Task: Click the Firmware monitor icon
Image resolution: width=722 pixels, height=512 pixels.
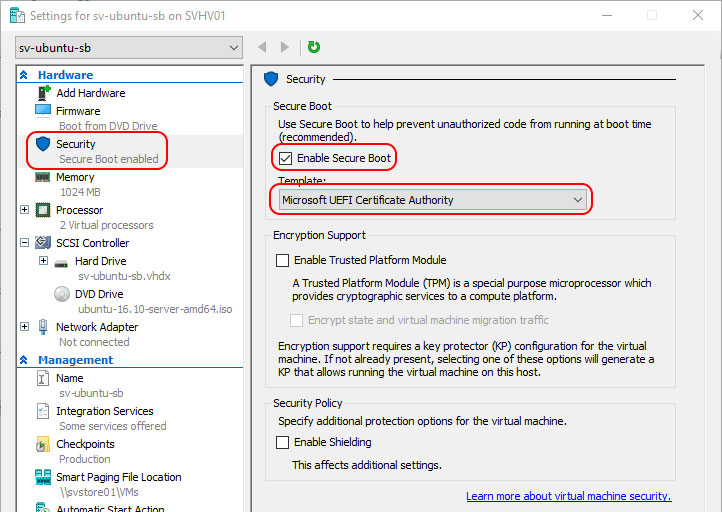Action: [43, 111]
